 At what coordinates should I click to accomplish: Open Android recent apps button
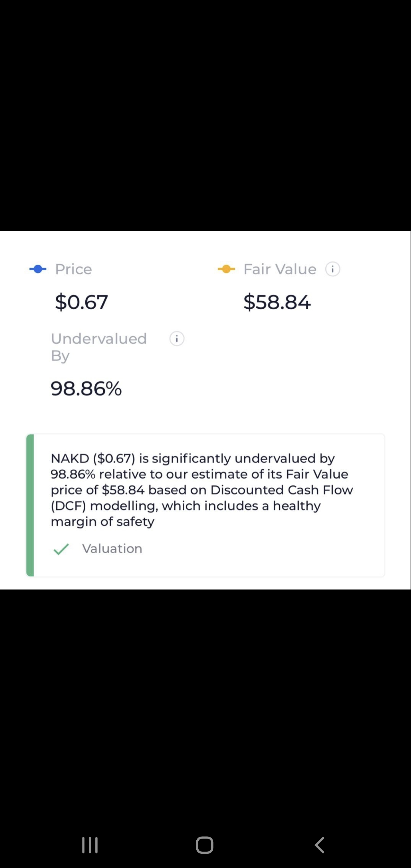point(90,845)
